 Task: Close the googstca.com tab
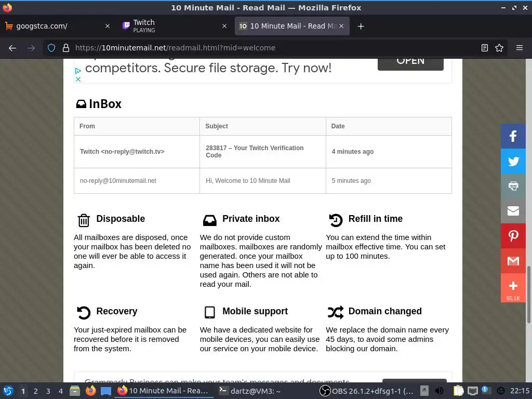pos(107,26)
